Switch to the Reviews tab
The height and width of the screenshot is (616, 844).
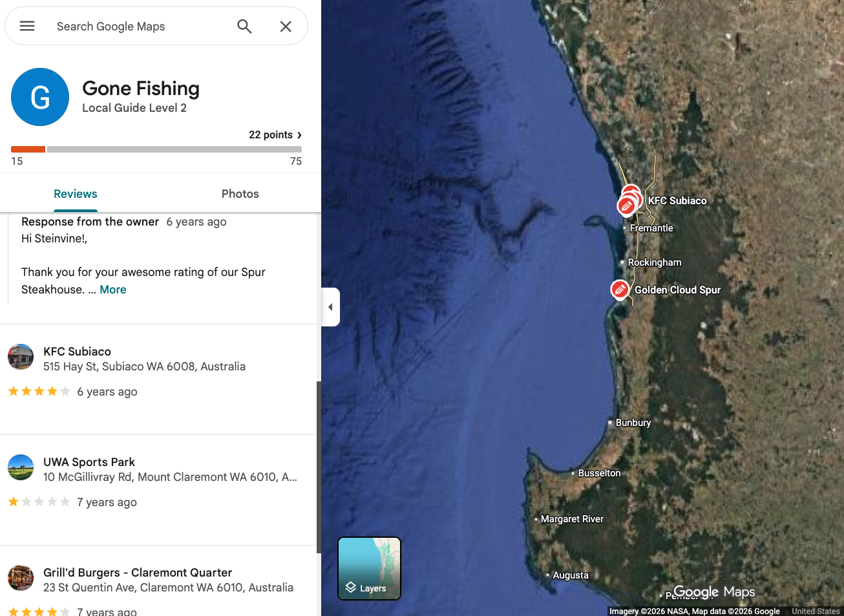coord(76,194)
